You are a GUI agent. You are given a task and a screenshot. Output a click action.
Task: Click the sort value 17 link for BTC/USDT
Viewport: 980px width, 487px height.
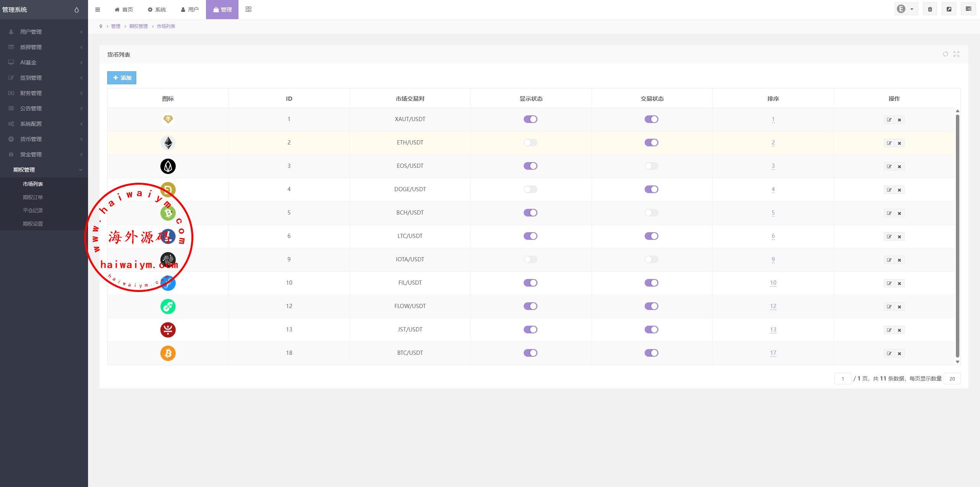(773, 353)
